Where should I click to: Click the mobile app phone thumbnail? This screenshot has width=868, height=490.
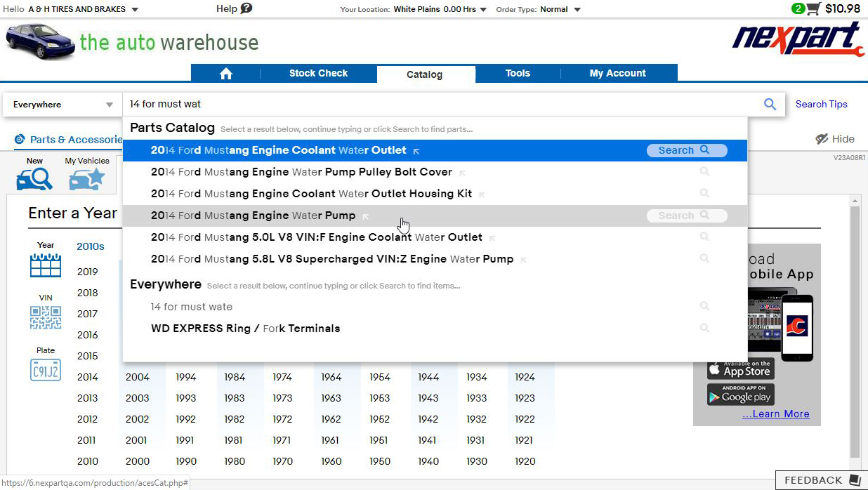point(797,329)
